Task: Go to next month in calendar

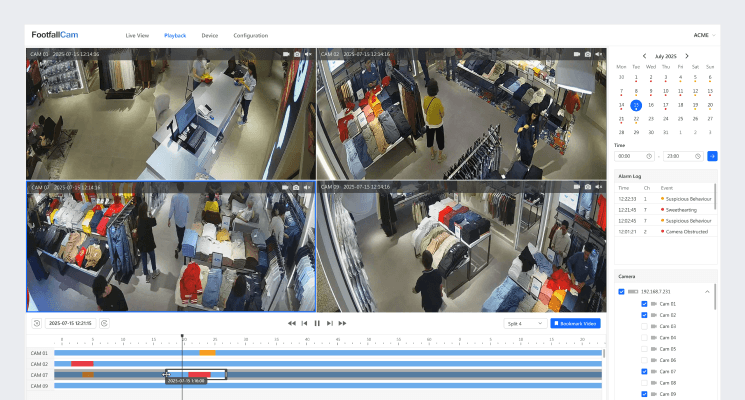Action: 687,56
